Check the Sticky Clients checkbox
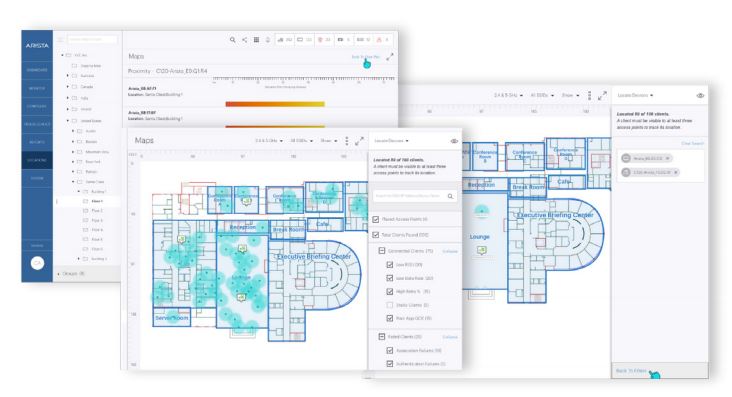 click(x=390, y=305)
